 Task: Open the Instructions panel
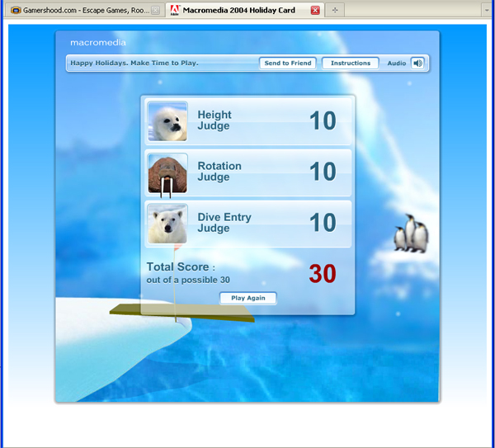point(351,64)
